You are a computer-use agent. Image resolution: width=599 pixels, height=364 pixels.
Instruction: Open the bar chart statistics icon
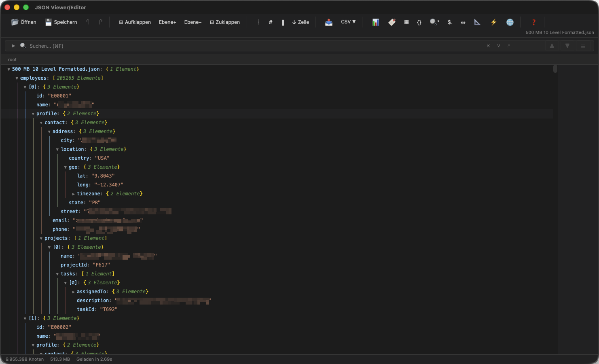coord(376,22)
